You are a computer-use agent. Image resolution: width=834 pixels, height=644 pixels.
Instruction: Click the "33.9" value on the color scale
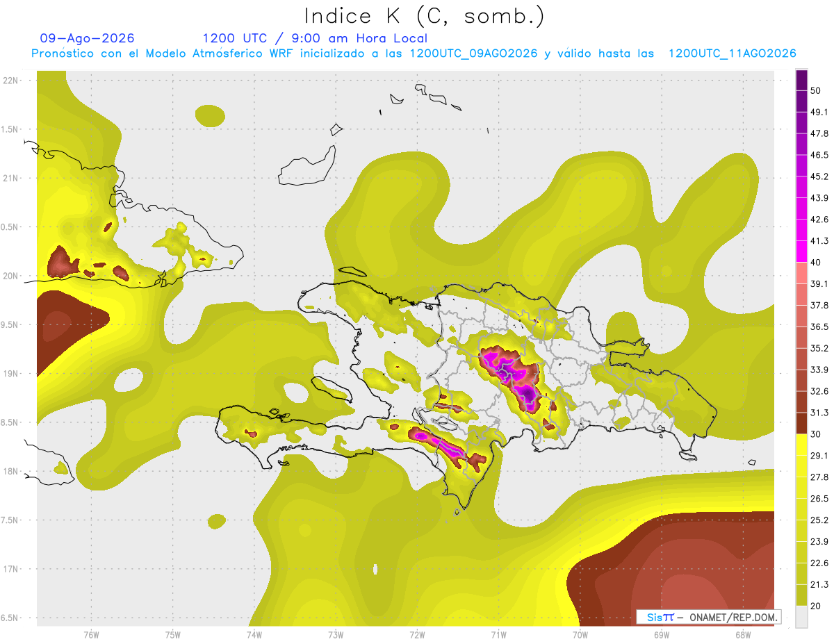[x=819, y=370]
